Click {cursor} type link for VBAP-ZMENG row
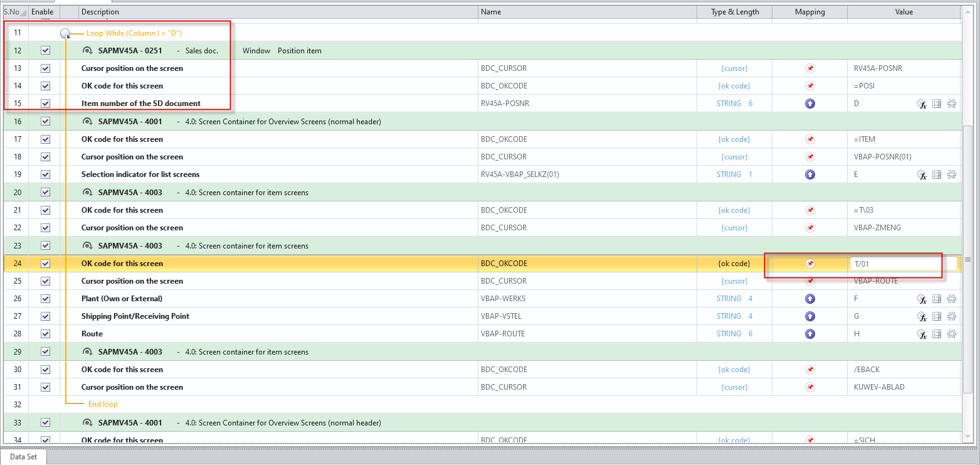The width and height of the screenshot is (980, 465). click(x=734, y=228)
